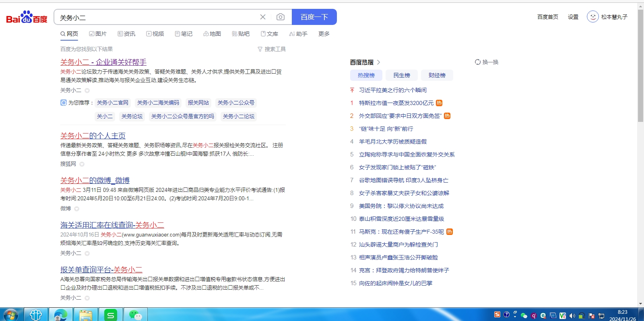Select recommended search 关务小二海关编码

pyautogui.click(x=158, y=103)
